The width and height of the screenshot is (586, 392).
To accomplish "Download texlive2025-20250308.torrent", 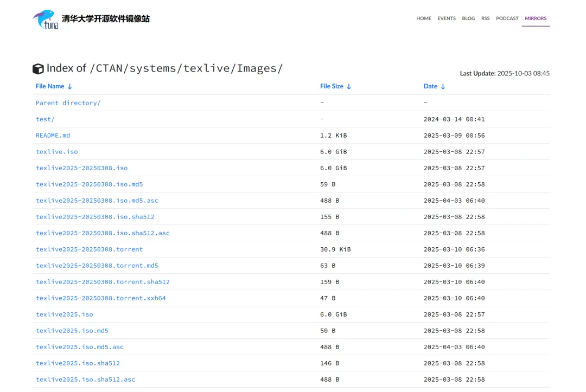I will 90,249.
